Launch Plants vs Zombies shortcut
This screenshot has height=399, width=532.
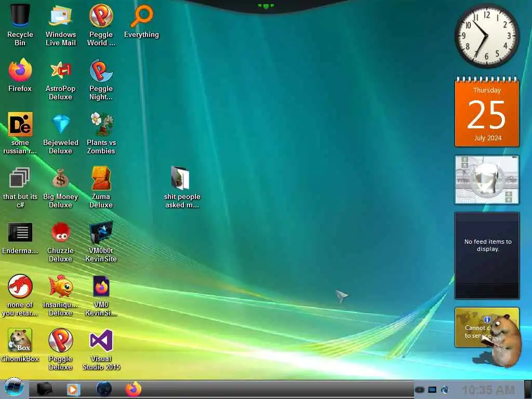[101, 134]
